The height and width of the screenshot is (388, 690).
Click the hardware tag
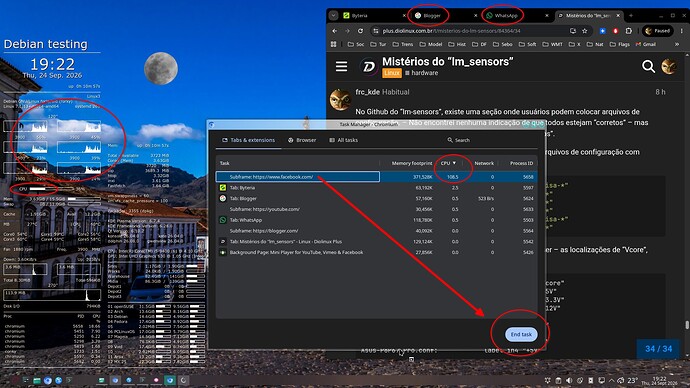click(x=422, y=73)
